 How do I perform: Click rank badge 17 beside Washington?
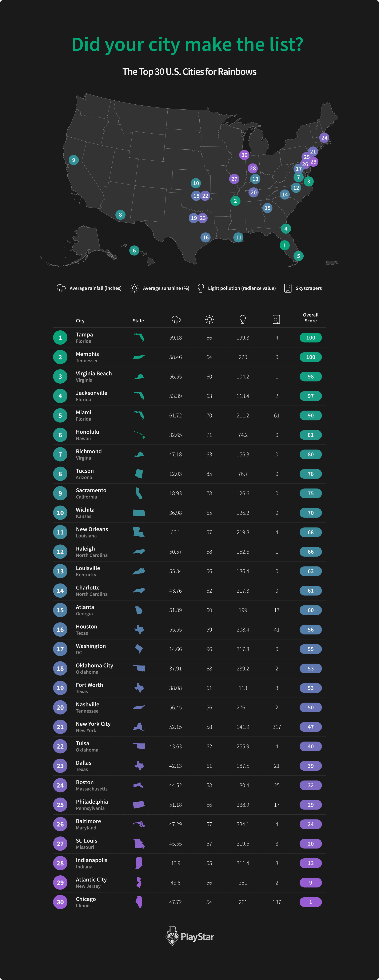(x=60, y=649)
